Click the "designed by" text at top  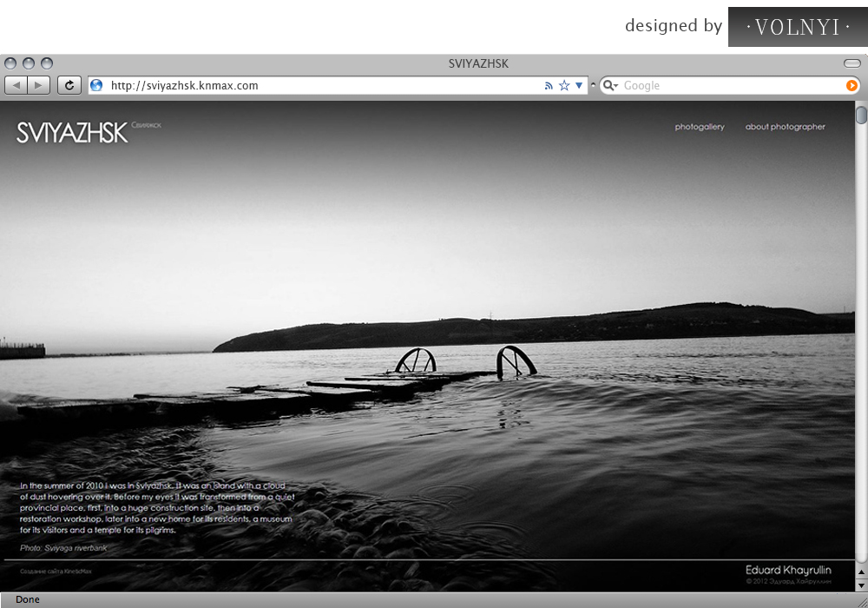(x=674, y=26)
